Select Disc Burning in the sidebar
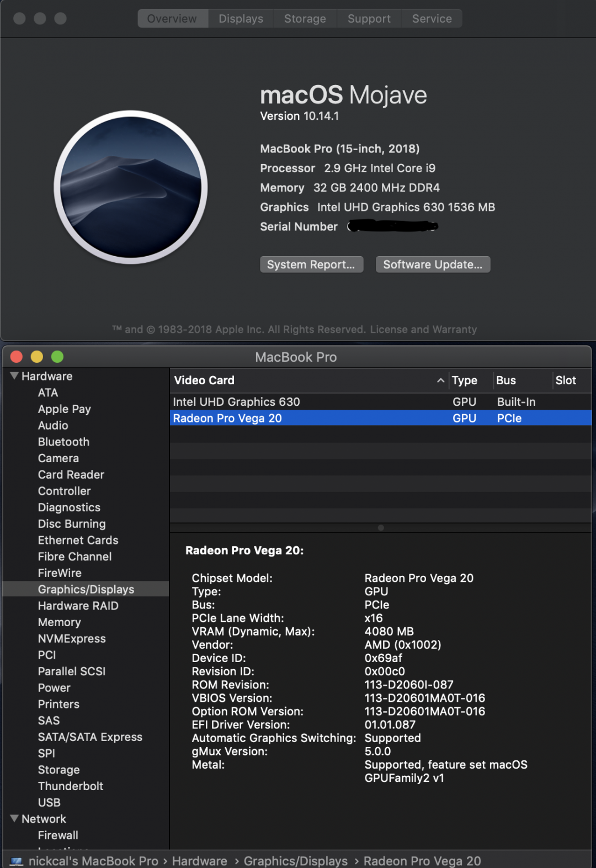The image size is (596, 868). tap(72, 524)
